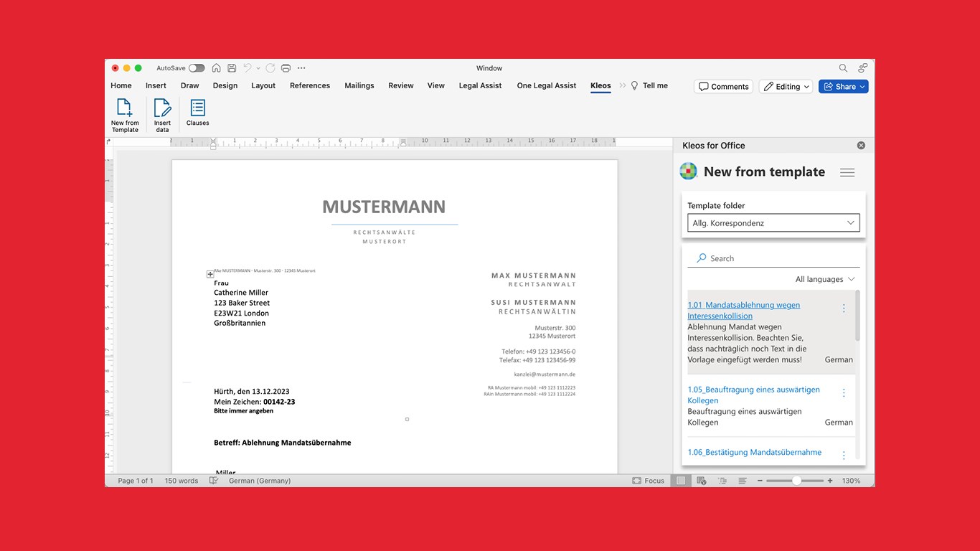
Task: Click the zoom in plus button
Action: (830, 481)
